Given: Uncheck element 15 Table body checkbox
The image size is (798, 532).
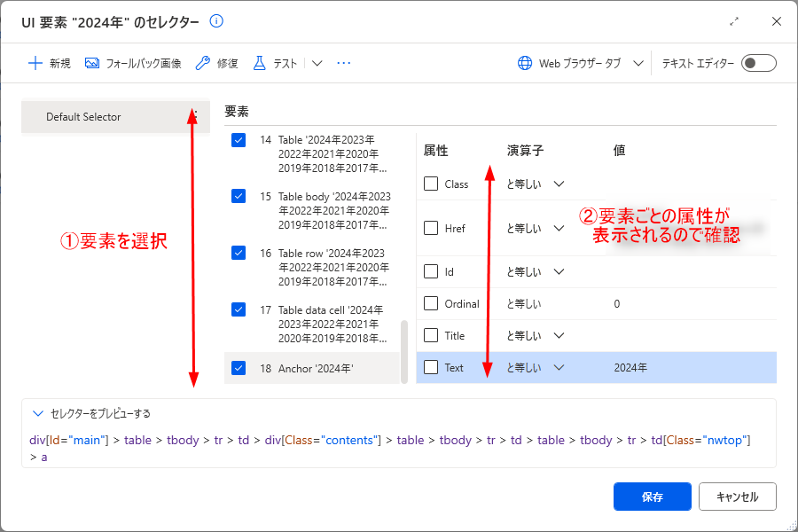Looking at the screenshot, I should click(x=239, y=196).
